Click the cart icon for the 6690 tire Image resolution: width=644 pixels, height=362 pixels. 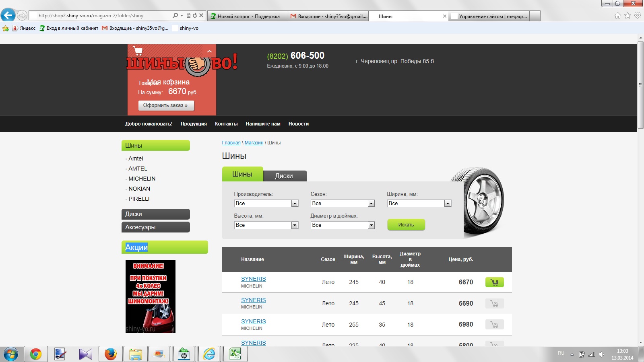click(x=494, y=303)
